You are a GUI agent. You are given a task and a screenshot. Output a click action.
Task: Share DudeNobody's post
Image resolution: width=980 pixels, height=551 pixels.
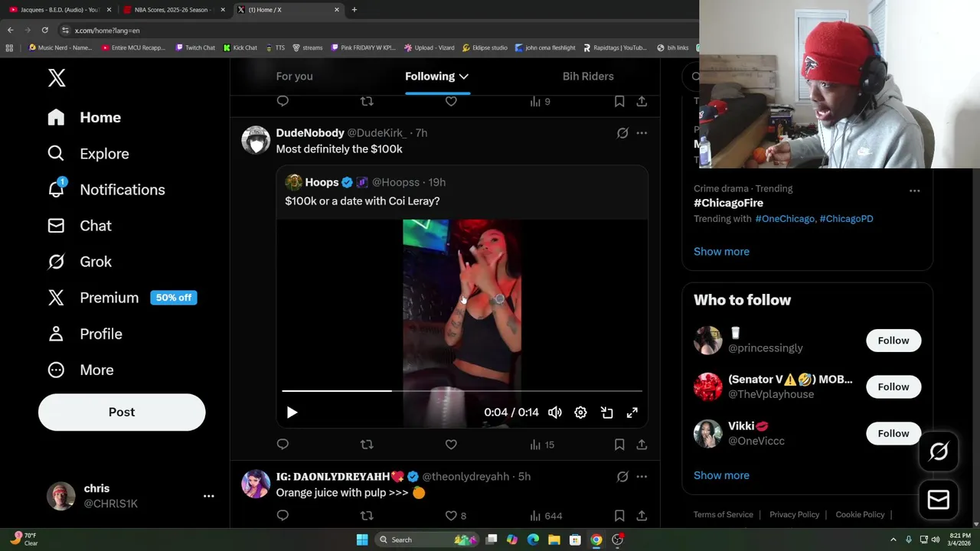tap(642, 444)
